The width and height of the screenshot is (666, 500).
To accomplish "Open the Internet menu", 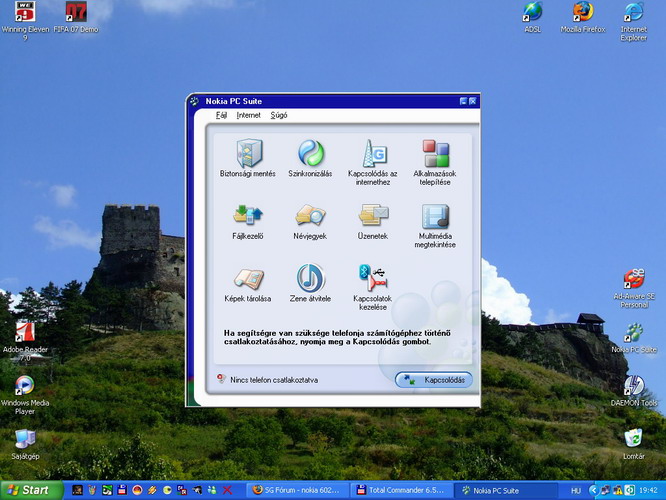I will [x=248, y=116].
